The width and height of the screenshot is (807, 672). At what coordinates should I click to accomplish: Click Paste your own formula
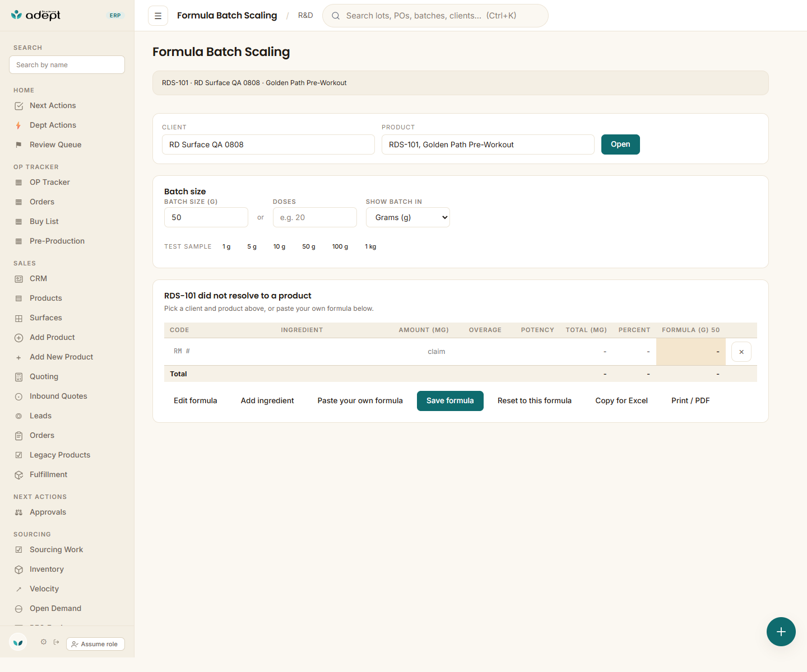pos(360,401)
